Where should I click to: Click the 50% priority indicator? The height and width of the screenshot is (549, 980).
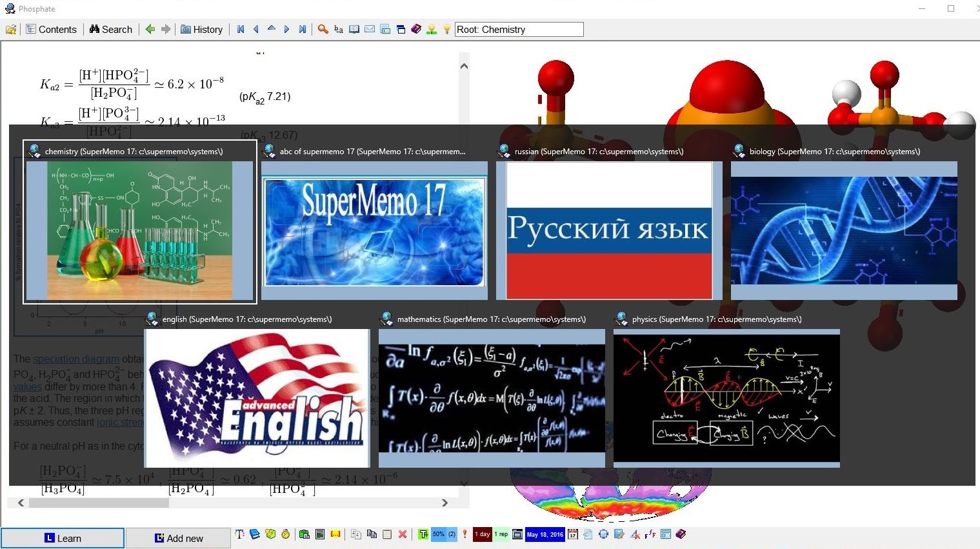[x=439, y=534]
